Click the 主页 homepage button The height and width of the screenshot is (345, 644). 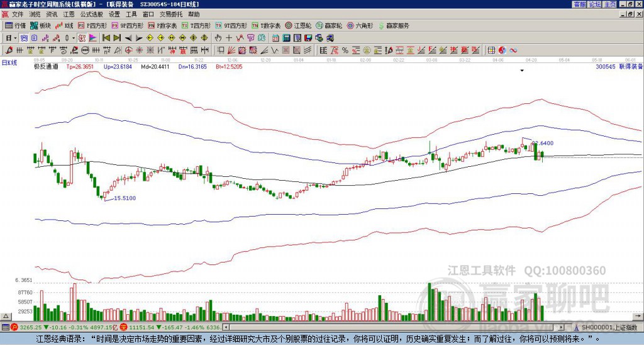609,4
